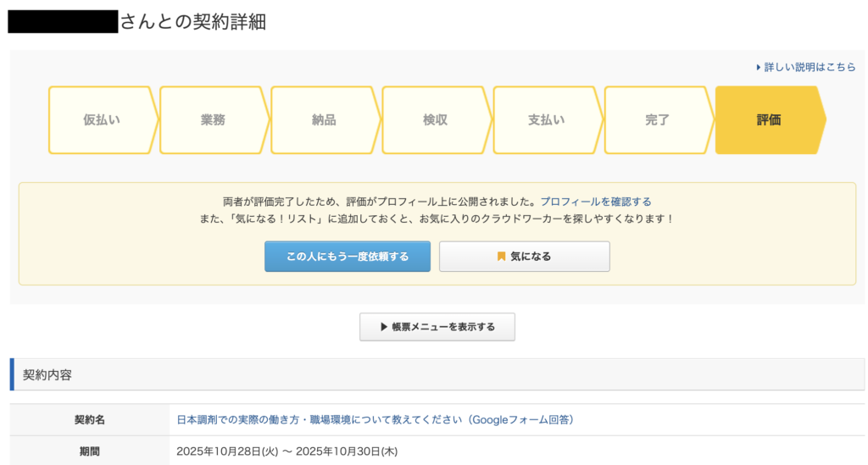
Task: Choose the 支払い step
Action: (546, 120)
